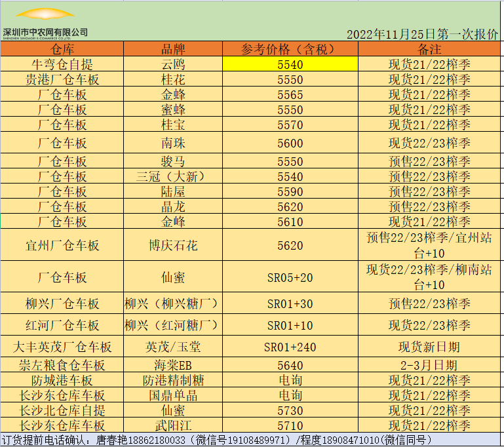Click the 现货新日期 remark cell

pyautogui.click(x=429, y=347)
